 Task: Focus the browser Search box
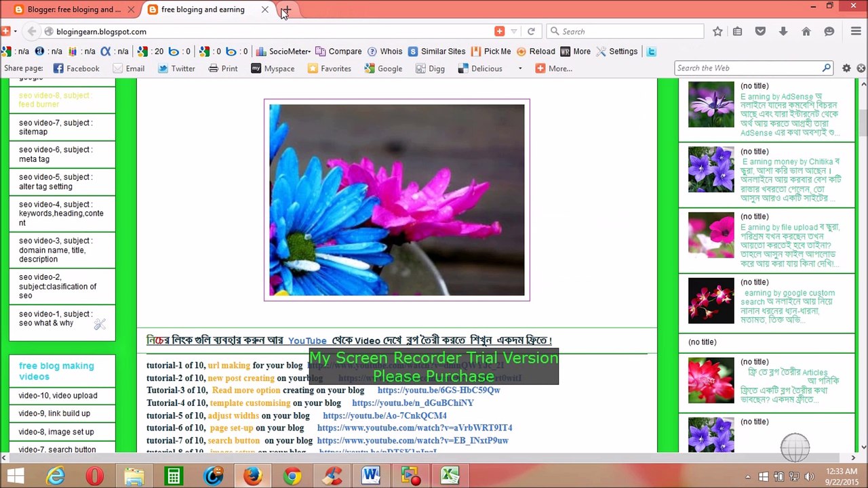click(x=624, y=31)
